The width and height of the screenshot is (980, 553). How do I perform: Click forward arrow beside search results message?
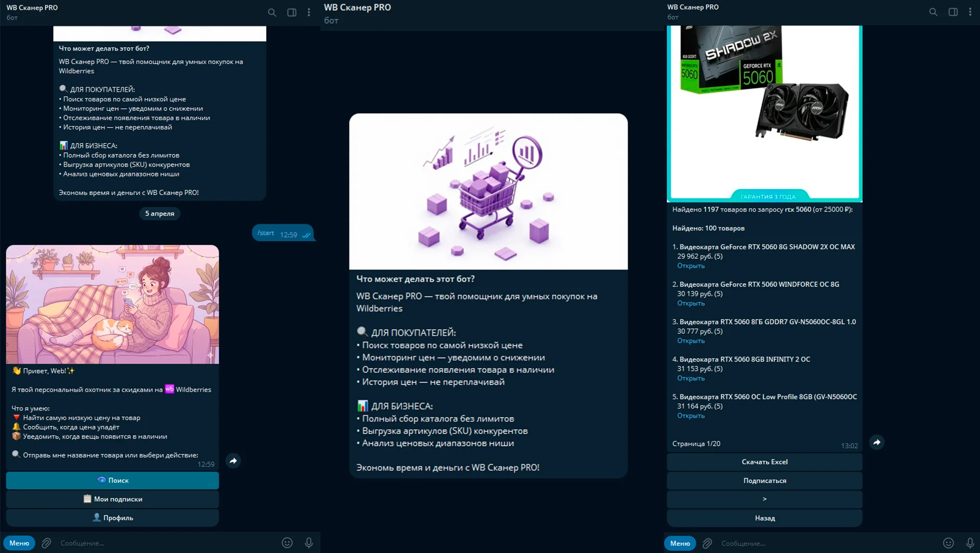876,442
